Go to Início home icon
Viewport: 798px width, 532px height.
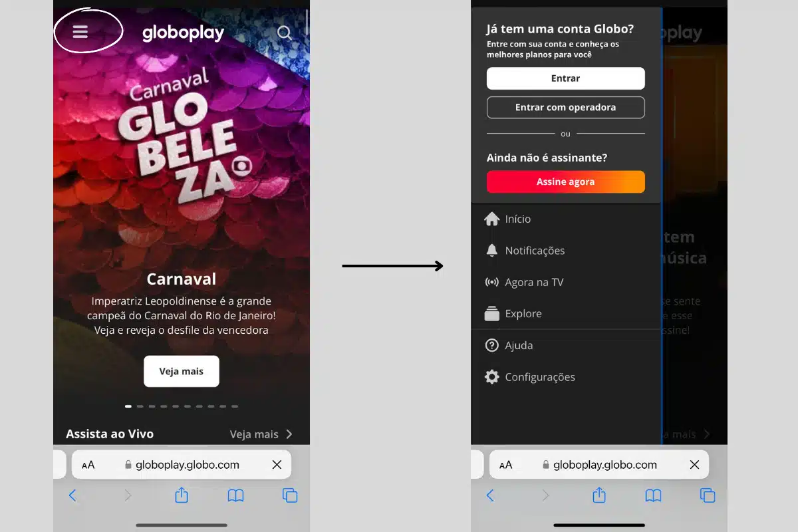[x=492, y=219]
